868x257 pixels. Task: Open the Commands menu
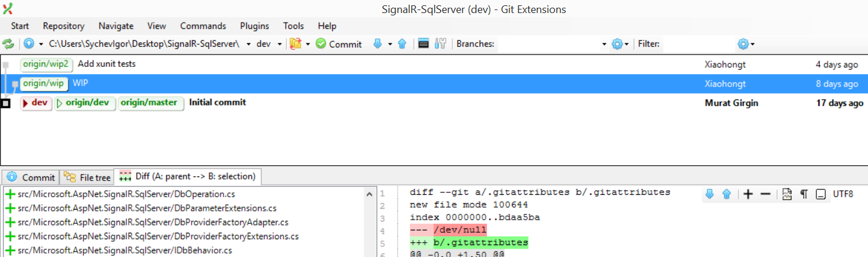(x=203, y=26)
